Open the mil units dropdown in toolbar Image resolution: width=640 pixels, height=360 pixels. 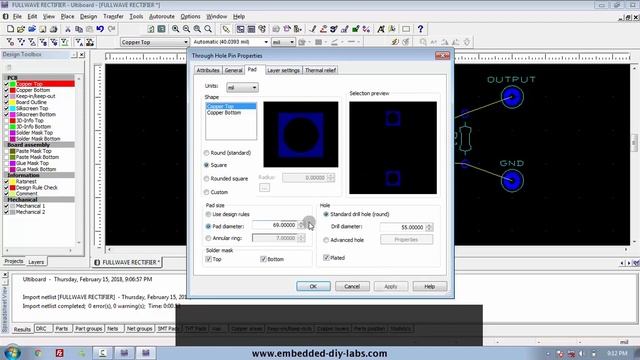click(283, 42)
